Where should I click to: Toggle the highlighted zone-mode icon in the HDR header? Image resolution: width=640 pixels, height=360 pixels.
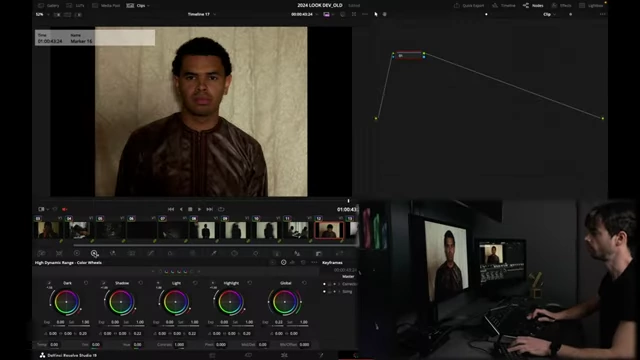click(x=283, y=262)
